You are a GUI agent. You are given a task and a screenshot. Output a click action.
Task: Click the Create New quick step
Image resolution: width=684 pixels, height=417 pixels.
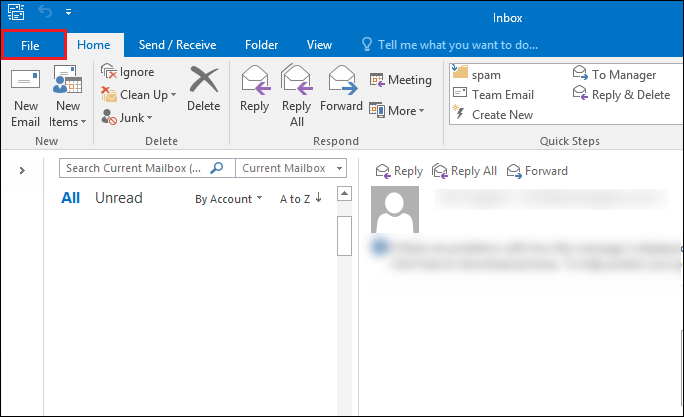pos(493,115)
